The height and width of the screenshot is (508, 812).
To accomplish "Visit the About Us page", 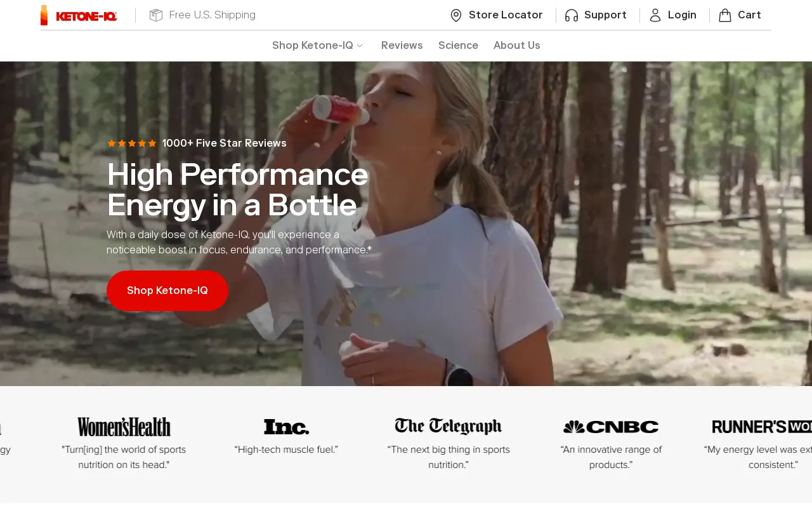I will tap(517, 46).
